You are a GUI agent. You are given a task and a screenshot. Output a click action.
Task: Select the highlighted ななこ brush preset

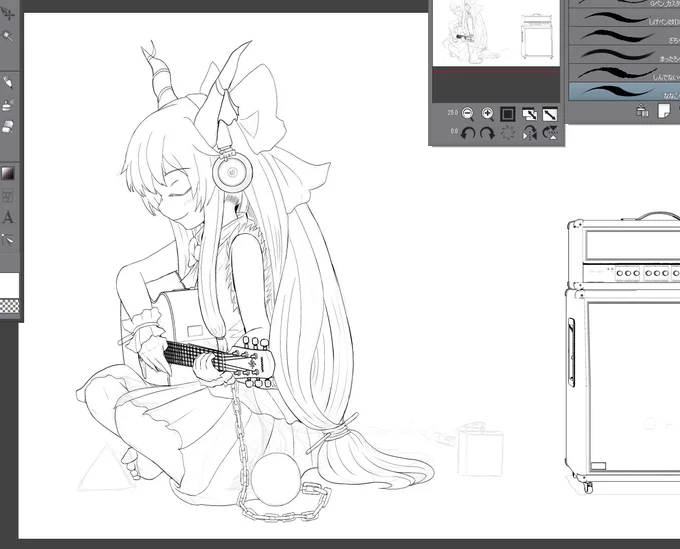click(x=624, y=92)
